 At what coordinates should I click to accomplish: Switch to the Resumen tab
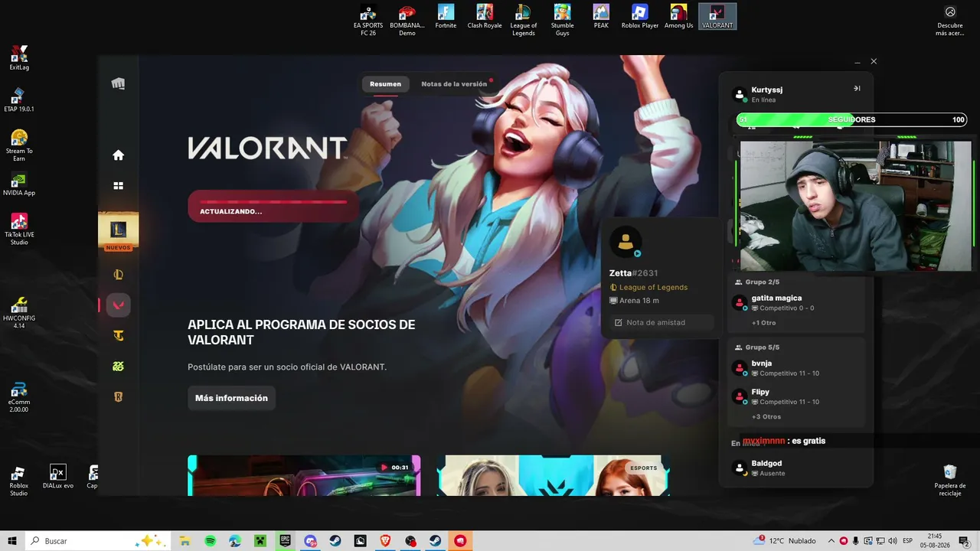click(x=385, y=84)
